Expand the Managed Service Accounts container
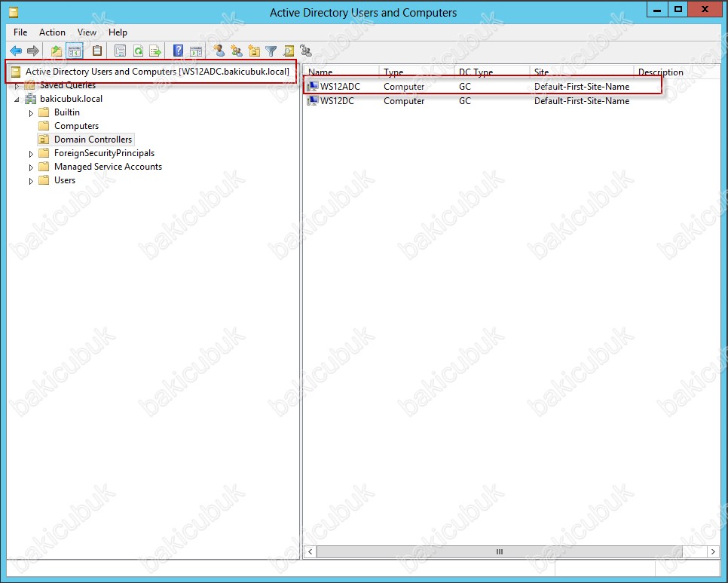The width and height of the screenshot is (728, 583). point(31,167)
